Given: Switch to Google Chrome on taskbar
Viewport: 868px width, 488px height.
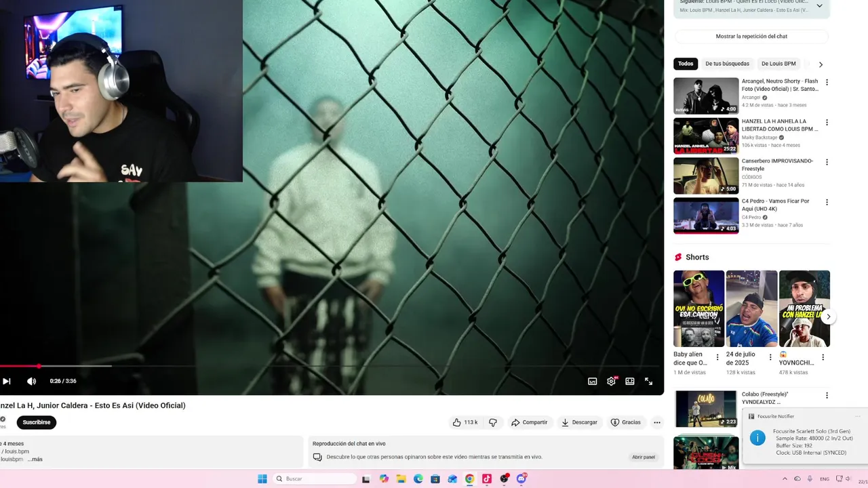Looking at the screenshot, I should pyautogui.click(x=469, y=479).
